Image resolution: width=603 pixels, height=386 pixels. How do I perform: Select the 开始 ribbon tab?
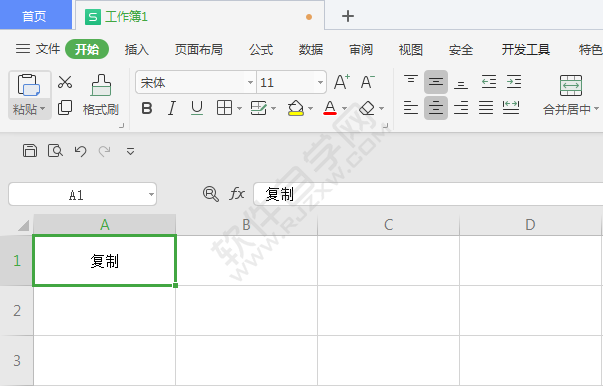(87, 49)
